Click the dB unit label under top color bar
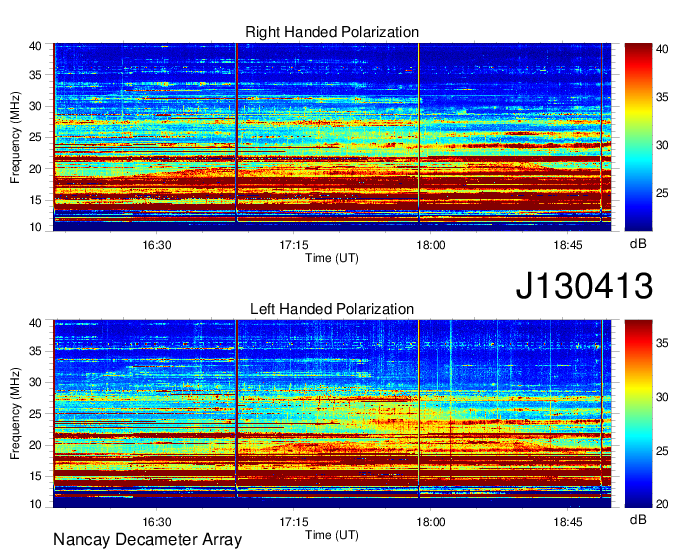 638,244
